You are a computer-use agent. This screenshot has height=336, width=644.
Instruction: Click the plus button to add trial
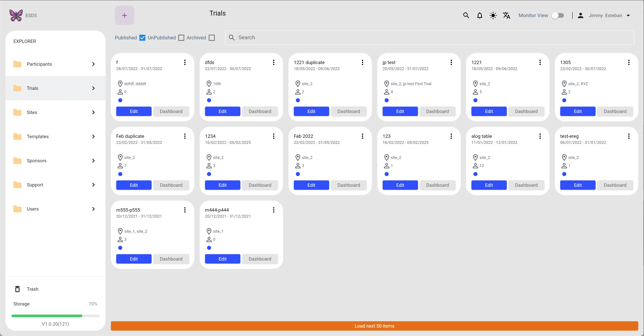(124, 15)
